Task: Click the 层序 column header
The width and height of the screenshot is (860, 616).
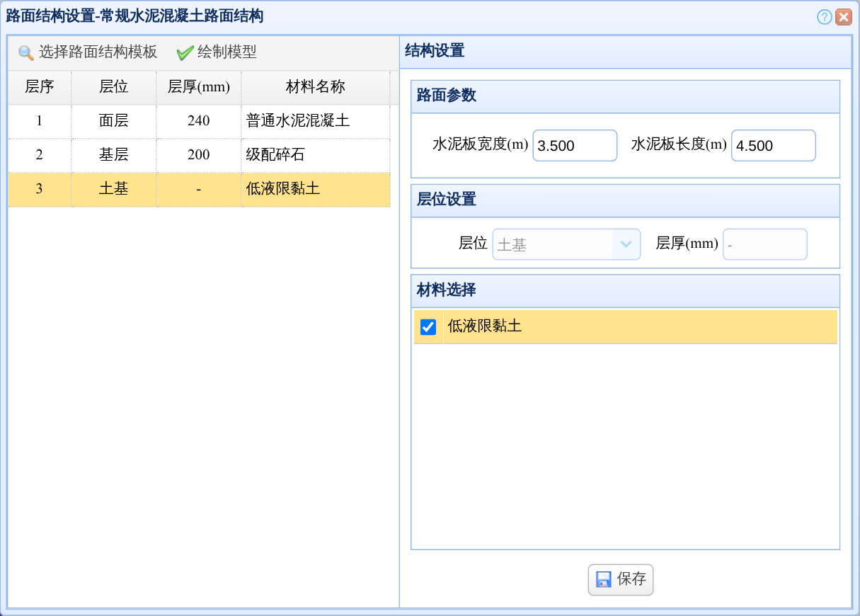Action: point(40,87)
